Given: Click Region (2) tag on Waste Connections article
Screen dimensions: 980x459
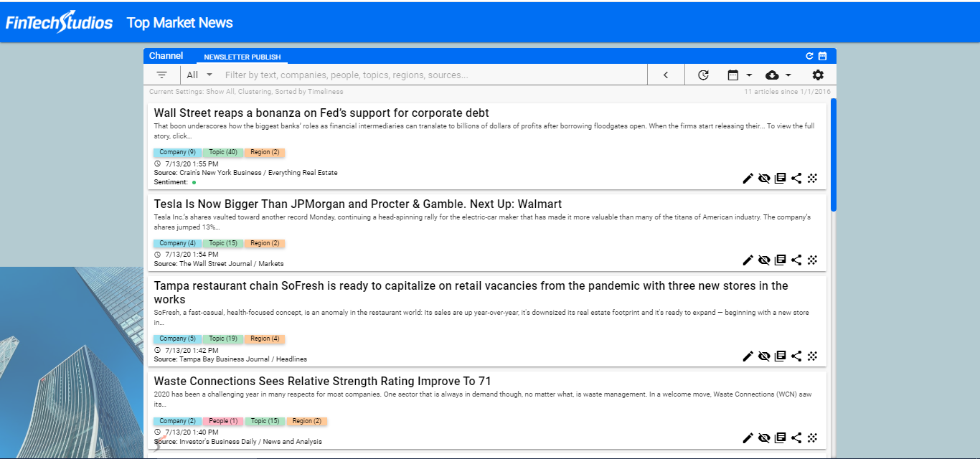Looking at the screenshot, I should pyautogui.click(x=307, y=422).
